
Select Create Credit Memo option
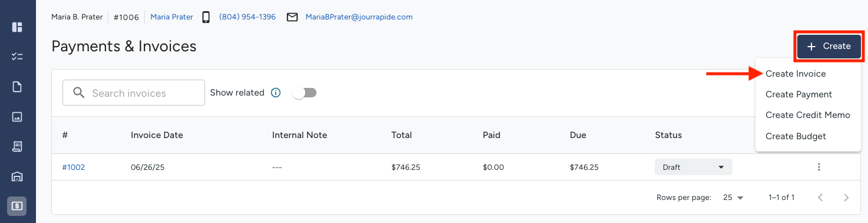pyautogui.click(x=807, y=115)
